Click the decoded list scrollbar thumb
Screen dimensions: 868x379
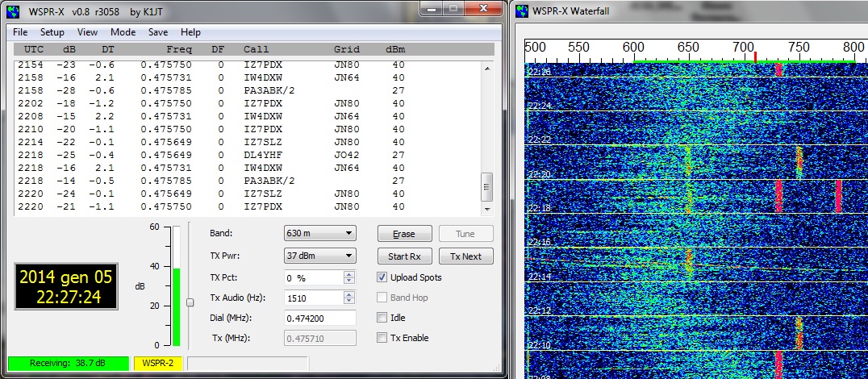coord(487,187)
